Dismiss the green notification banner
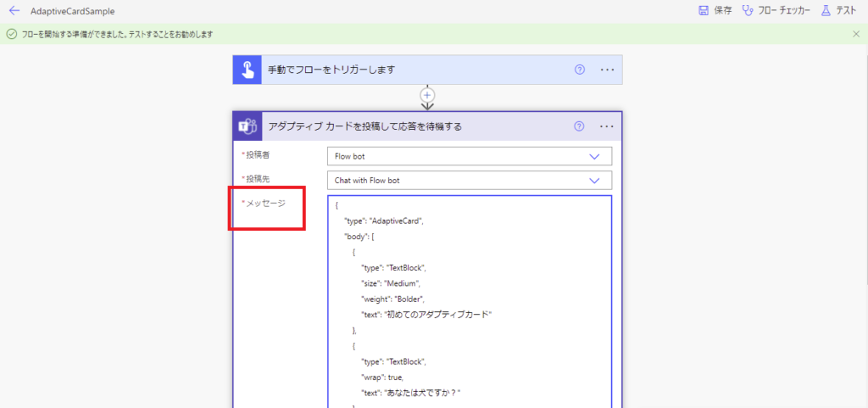868x408 pixels. (856, 34)
